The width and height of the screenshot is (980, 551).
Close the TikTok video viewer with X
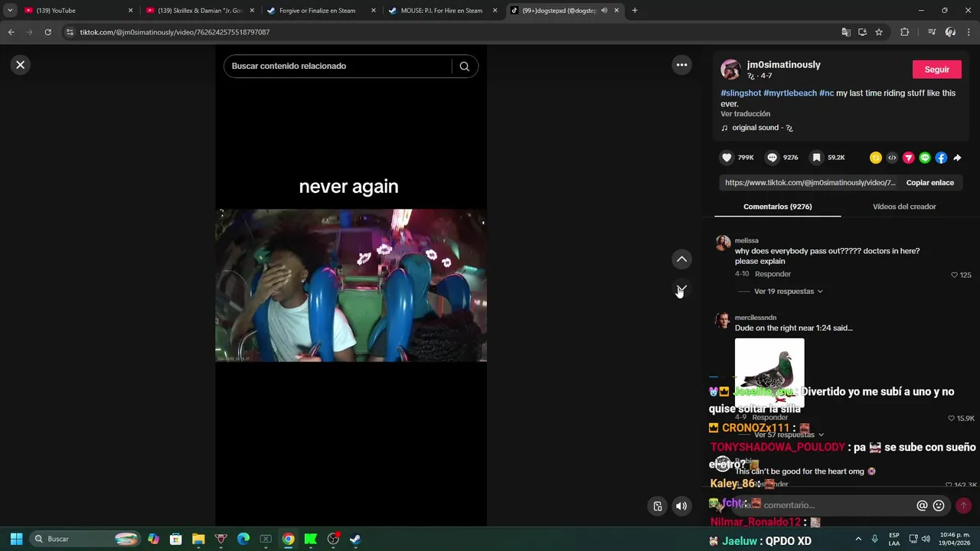pos(21,65)
